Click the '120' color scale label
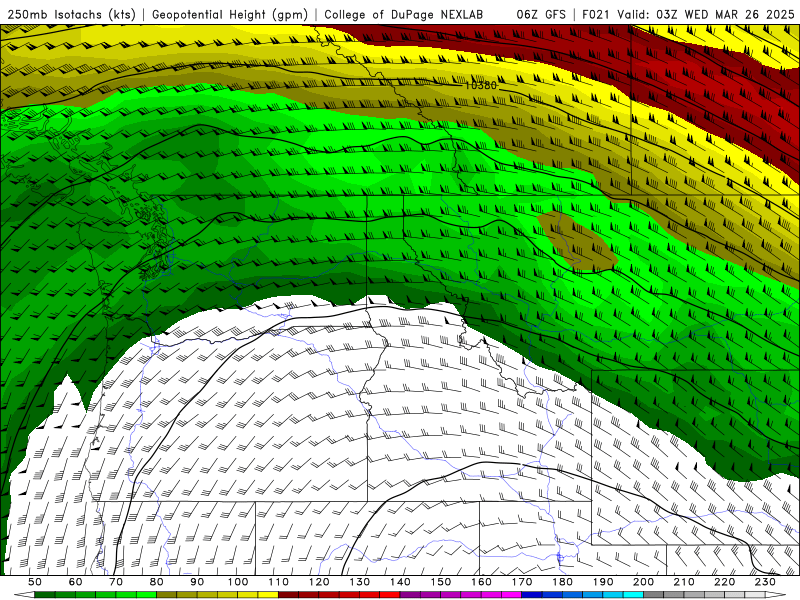800x600 pixels. point(319,582)
